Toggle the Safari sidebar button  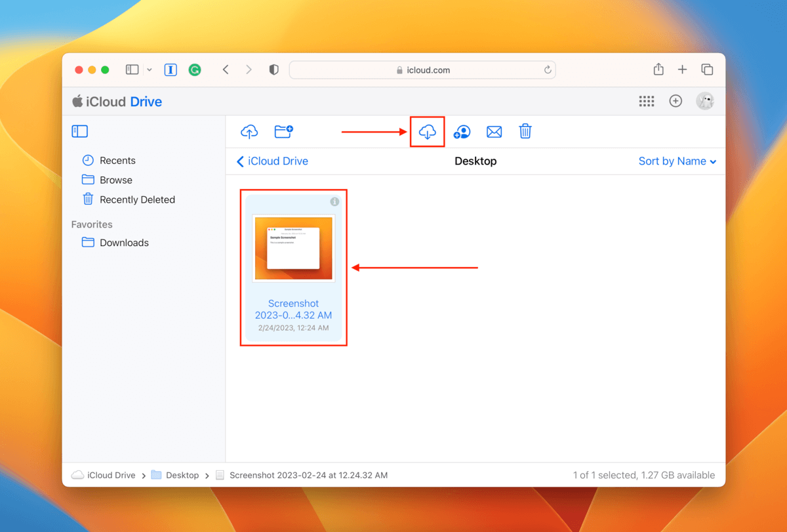coord(132,70)
